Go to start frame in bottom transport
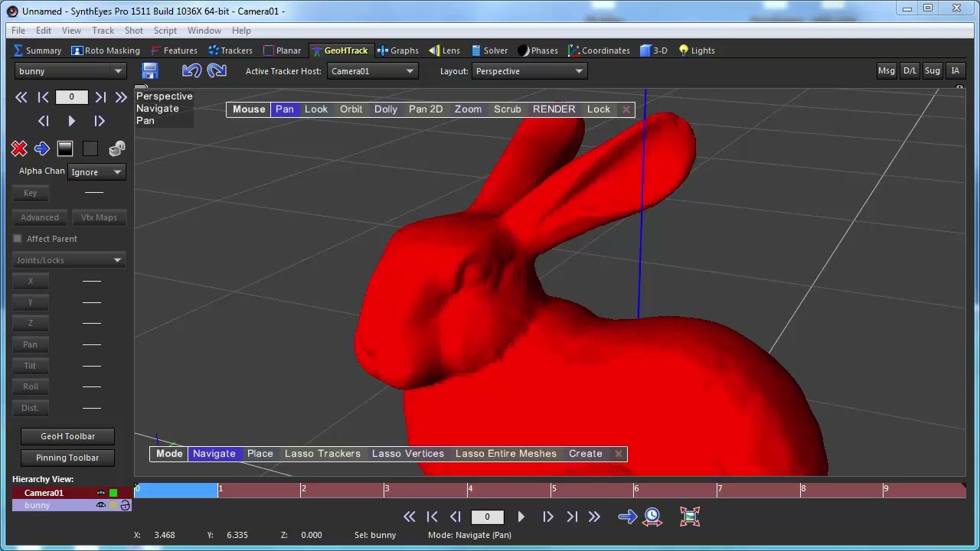 pos(432,517)
